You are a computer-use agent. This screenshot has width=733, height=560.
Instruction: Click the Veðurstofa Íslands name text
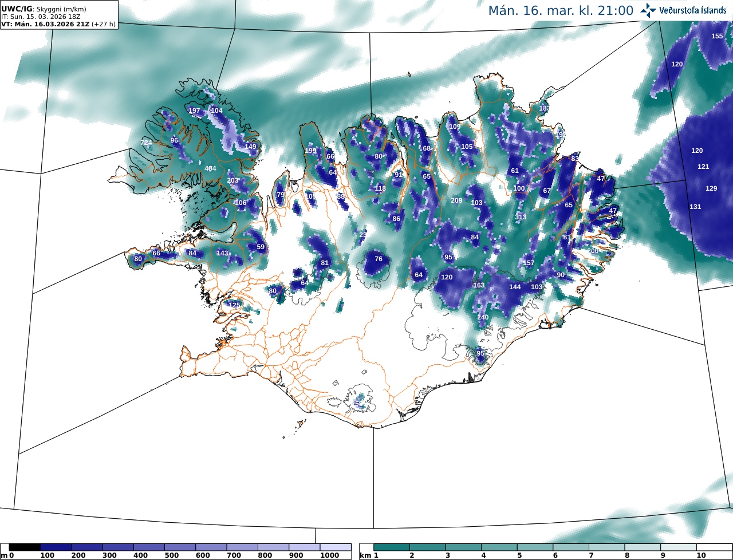[x=693, y=10]
